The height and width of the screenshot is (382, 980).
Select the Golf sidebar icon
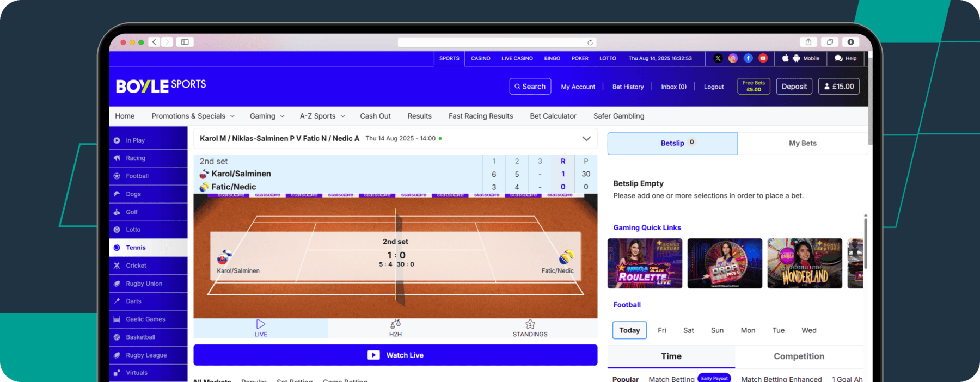pyautogui.click(x=117, y=212)
